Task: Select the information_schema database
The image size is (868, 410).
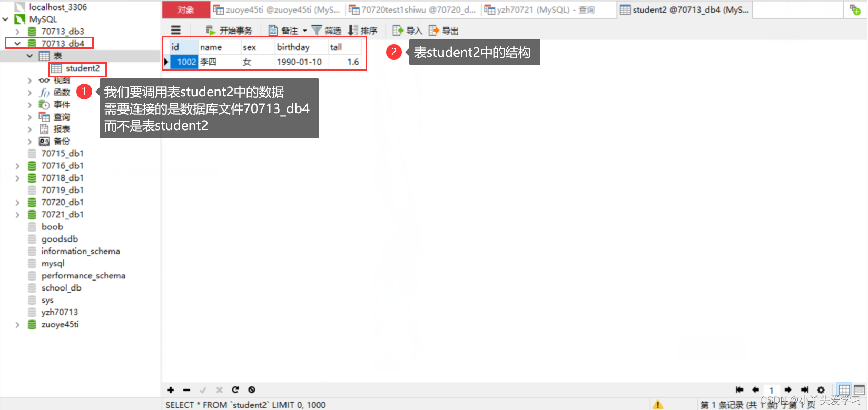Action: pyautogui.click(x=81, y=251)
